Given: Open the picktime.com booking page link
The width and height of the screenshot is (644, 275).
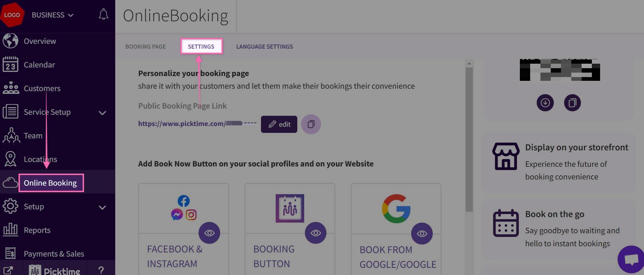Looking at the screenshot, I should 182,124.
